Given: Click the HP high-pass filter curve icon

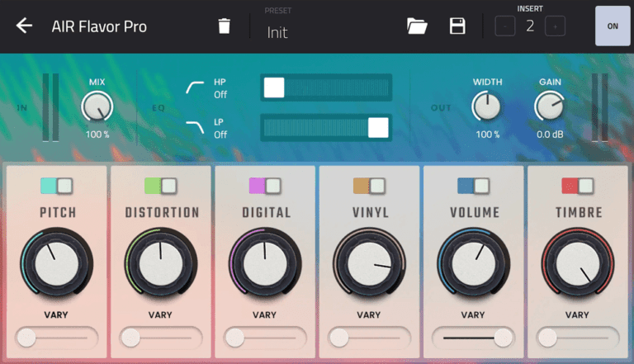Looking at the screenshot, I should point(196,87).
